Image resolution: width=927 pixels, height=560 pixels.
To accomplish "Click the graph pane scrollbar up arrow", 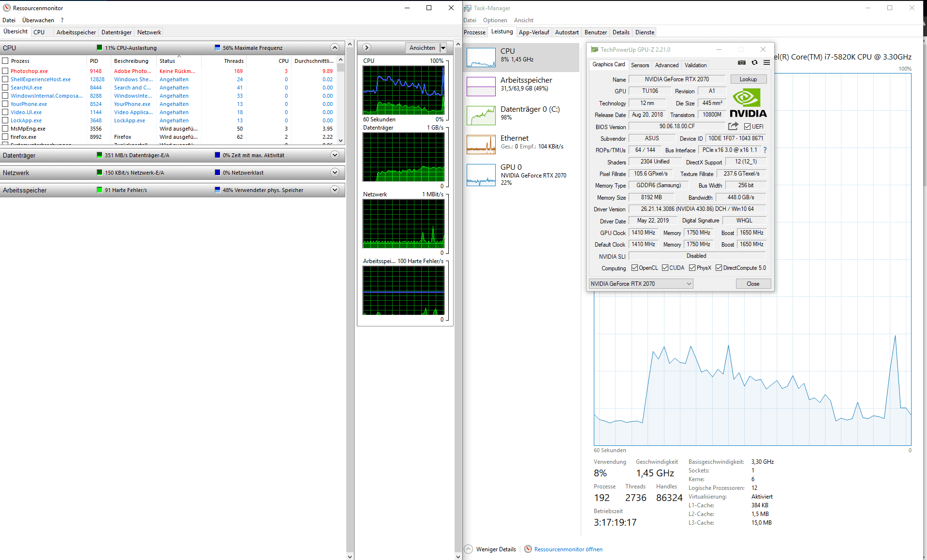I will [457, 44].
